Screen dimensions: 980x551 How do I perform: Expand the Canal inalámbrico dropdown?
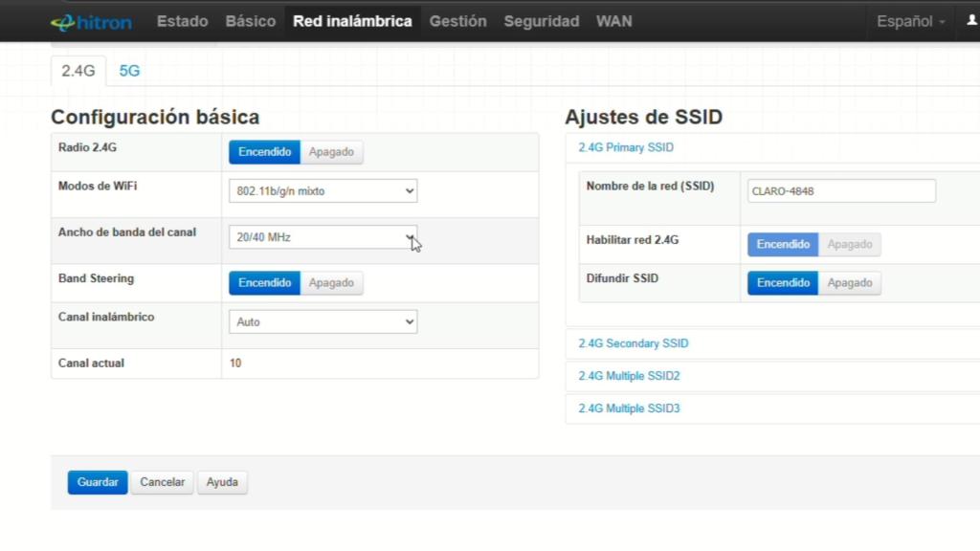(323, 322)
